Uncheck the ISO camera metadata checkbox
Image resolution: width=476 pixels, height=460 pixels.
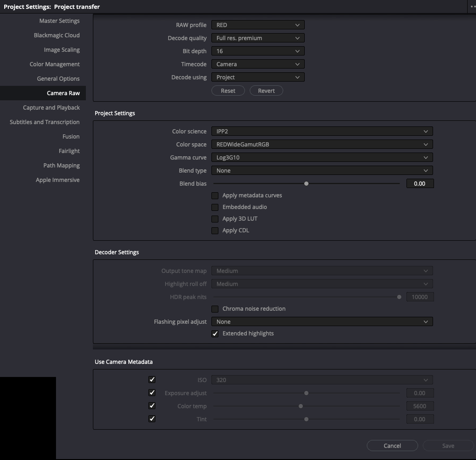coord(152,380)
